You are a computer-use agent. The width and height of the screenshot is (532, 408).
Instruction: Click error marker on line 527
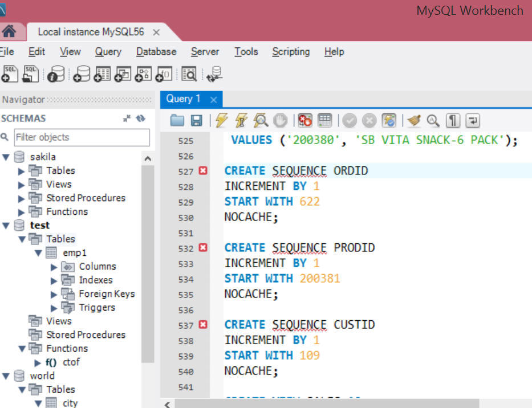coord(203,170)
